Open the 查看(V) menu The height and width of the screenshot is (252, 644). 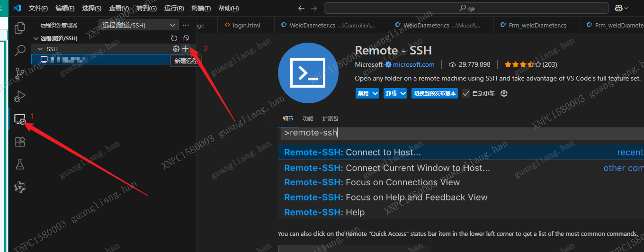pos(119,8)
